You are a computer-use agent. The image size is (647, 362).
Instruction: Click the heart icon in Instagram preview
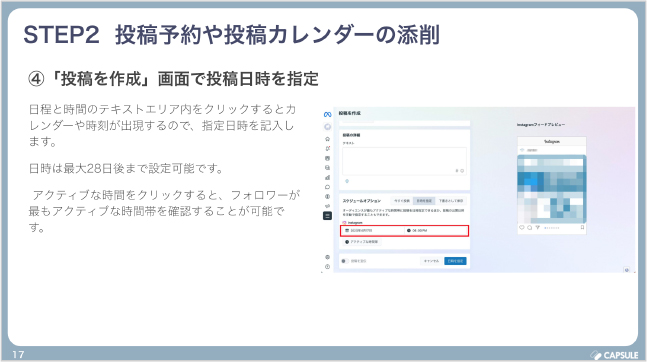click(x=522, y=227)
